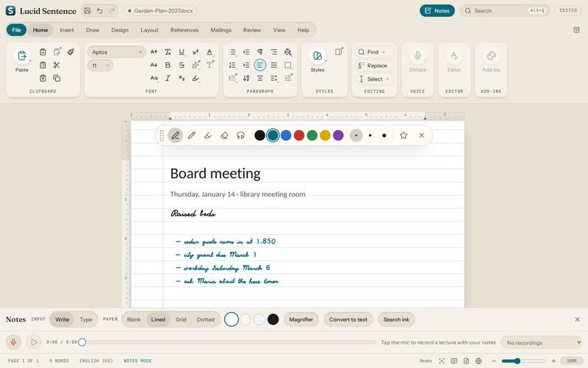Select the thinnest pen stroke size
Screen dimensions: 588x368
[x=356, y=135]
